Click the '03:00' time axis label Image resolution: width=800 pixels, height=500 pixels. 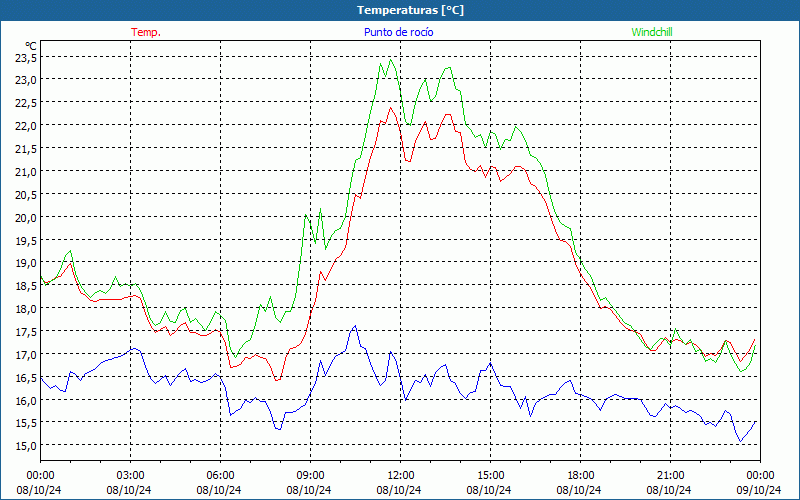click(131, 475)
